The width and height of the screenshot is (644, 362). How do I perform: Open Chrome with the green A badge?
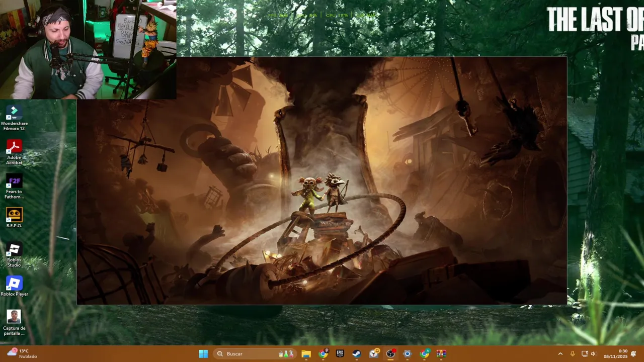(425, 354)
